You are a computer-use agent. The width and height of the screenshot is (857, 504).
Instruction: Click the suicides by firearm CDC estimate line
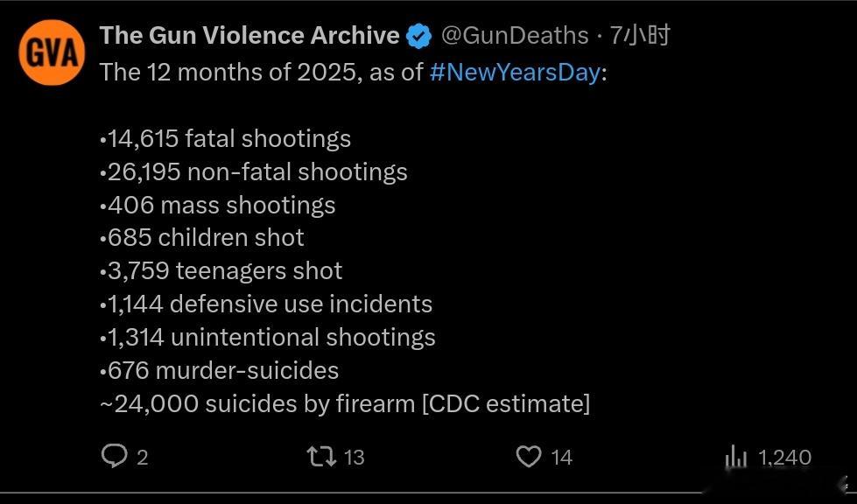click(x=345, y=403)
